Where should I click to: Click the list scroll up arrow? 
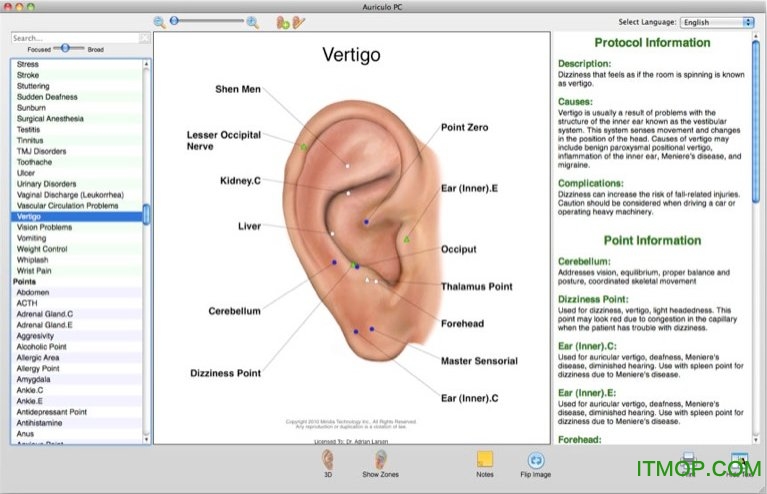pyautogui.click(x=146, y=64)
